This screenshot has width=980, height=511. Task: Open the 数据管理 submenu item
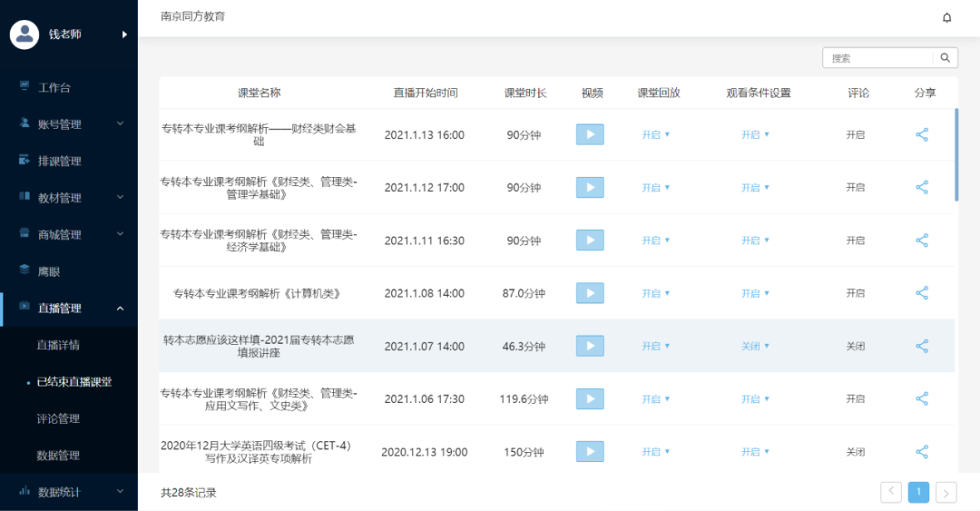point(58,456)
